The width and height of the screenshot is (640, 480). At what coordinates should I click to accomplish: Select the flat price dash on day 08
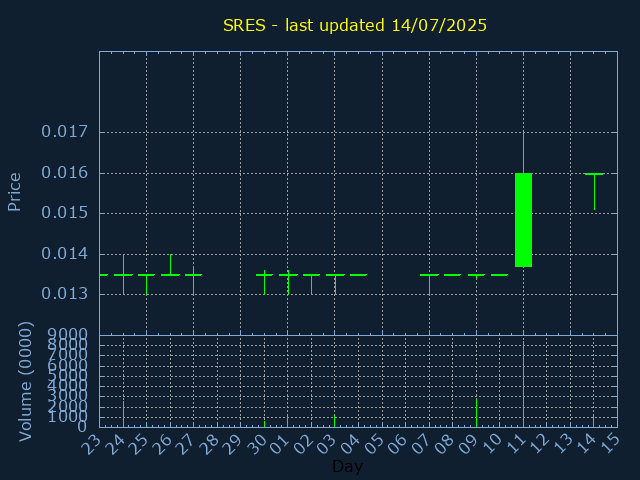coord(453,275)
